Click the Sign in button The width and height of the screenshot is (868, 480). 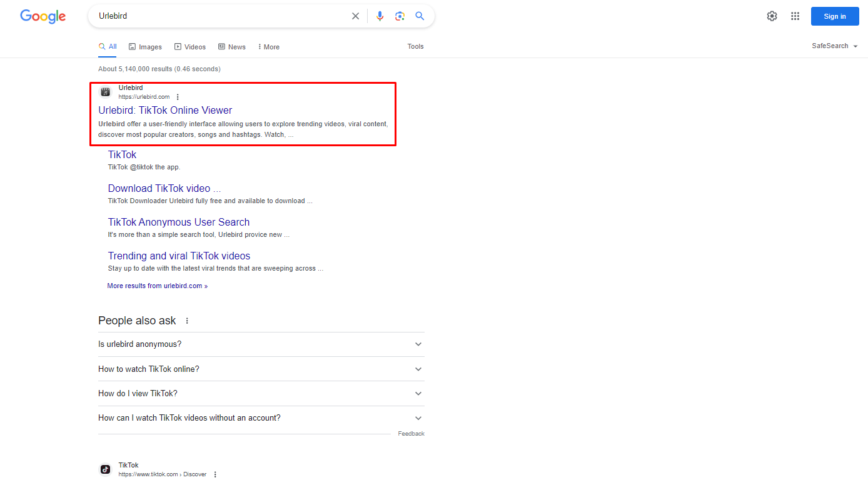click(x=834, y=16)
